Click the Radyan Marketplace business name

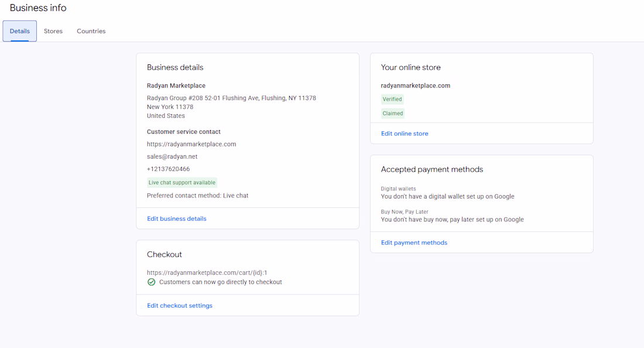click(x=176, y=86)
